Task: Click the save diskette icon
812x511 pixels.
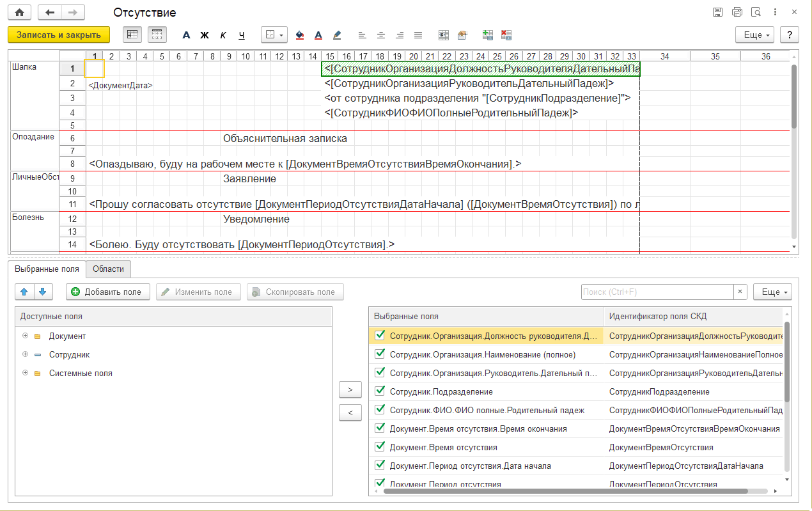Action: tap(718, 13)
